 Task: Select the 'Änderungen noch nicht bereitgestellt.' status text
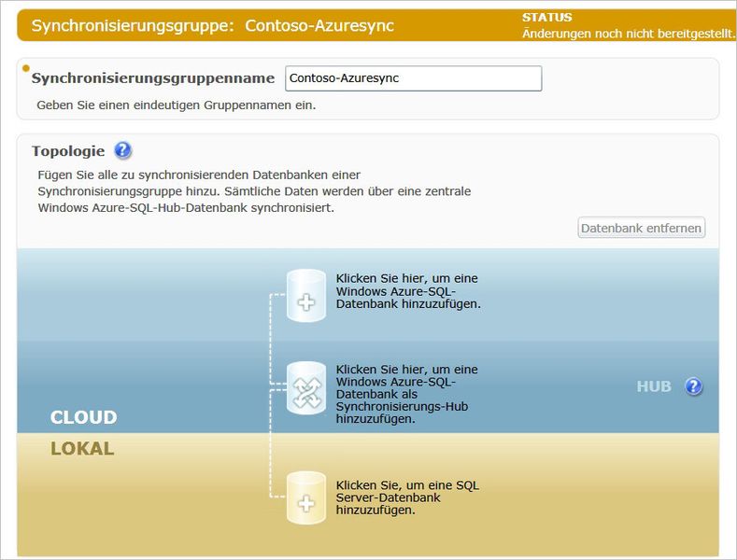point(629,34)
